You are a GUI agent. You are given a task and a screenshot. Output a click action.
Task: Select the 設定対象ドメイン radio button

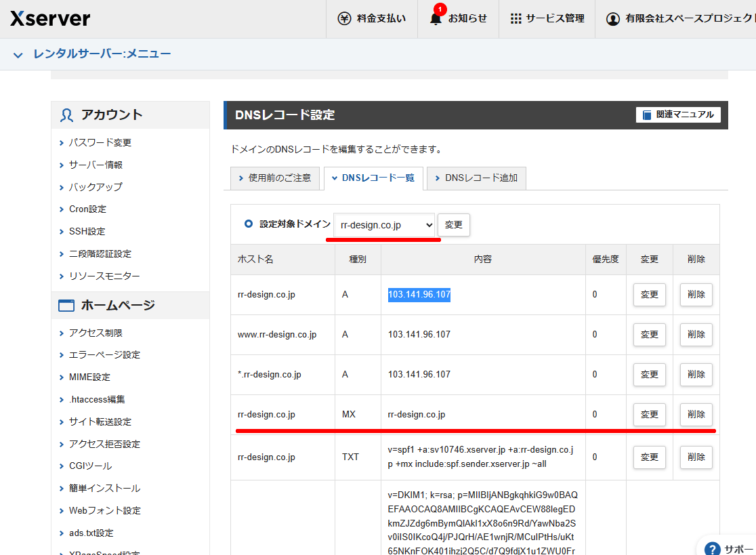[249, 224]
